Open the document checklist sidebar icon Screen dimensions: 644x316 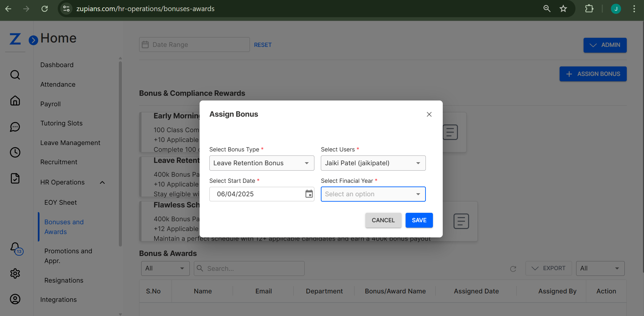pos(15,178)
